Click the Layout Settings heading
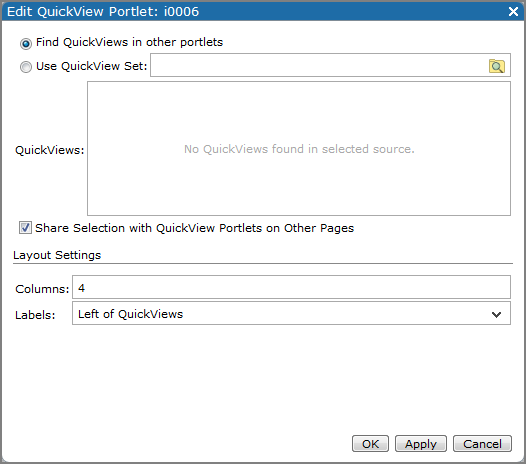Screen dimensions: 526x464 pyautogui.click(x=57, y=255)
